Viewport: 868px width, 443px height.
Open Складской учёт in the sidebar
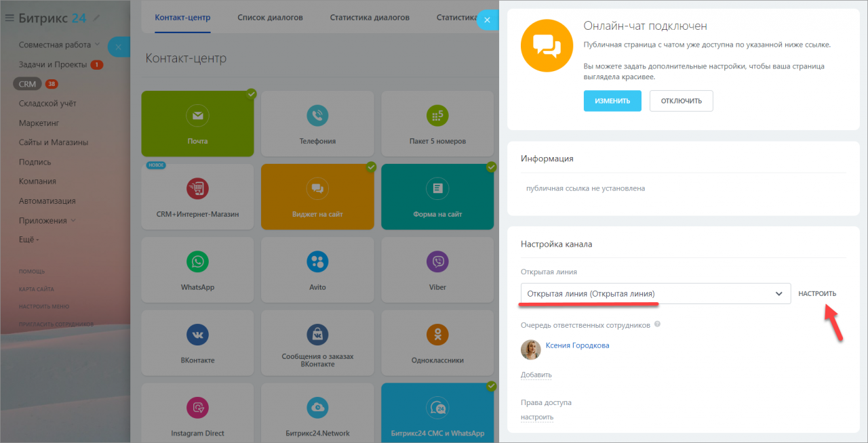(47, 104)
